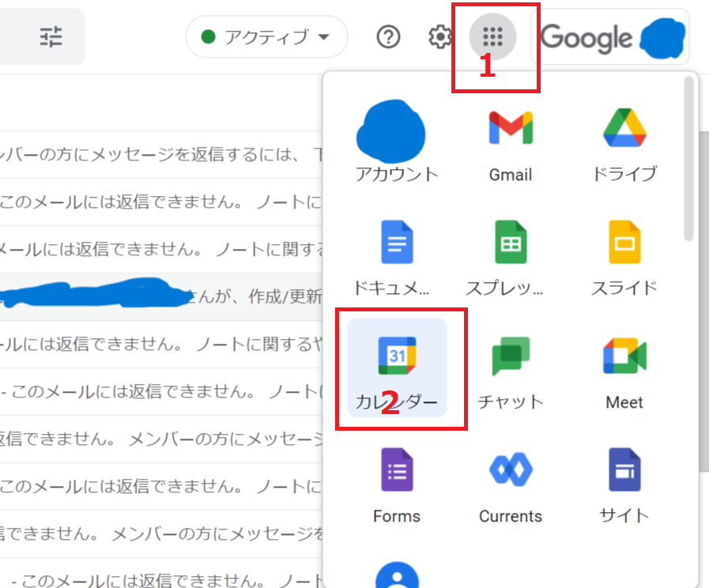Open サイト (Sites) app
The image size is (709, 588).
pyautogui.click(x=624, y=484)
